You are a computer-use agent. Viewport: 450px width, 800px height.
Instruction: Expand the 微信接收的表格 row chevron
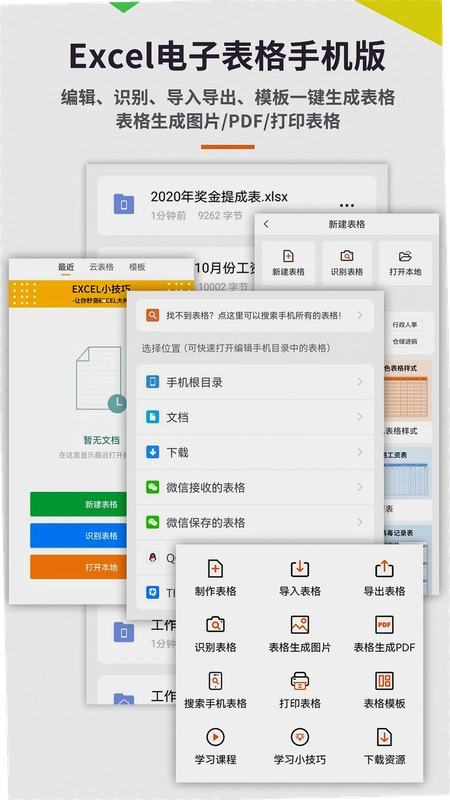pyautogui.click(x=360, y=487)
